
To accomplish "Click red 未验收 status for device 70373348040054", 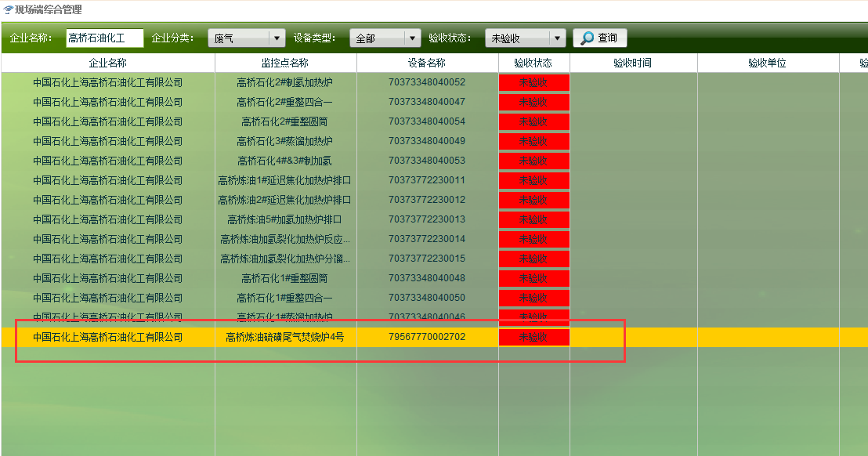I will 533,121.
